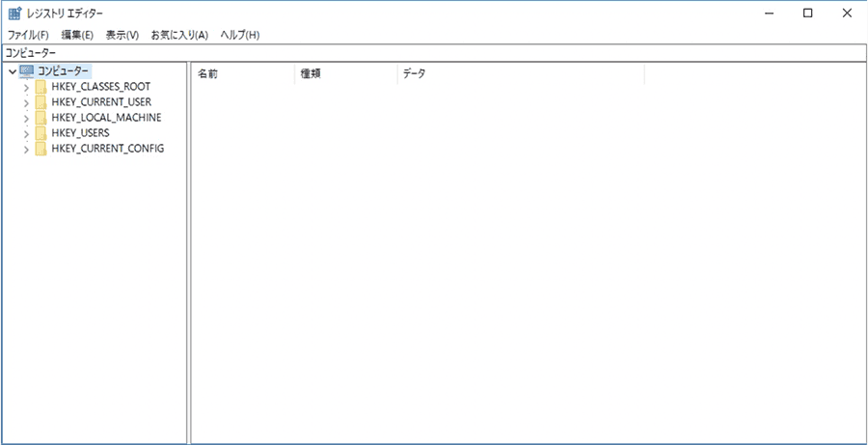Open the ファイル(F) menu
Screen dimensions: 868x445
coord(28,35)
